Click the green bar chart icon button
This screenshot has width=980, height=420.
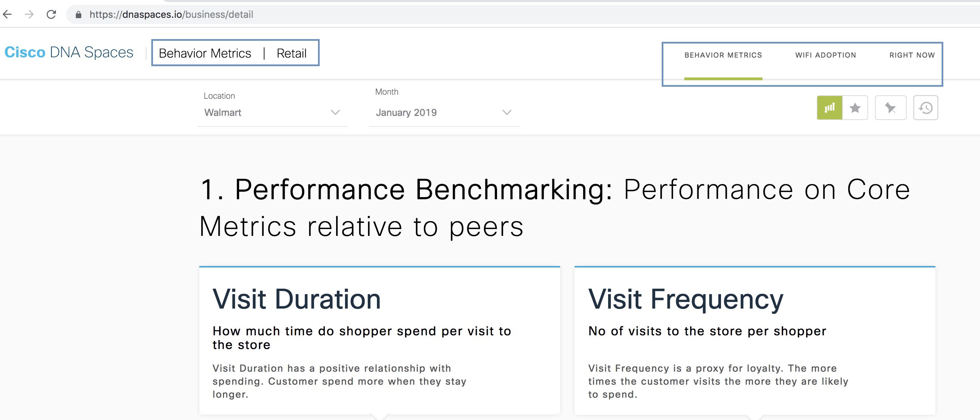(829, 108)
